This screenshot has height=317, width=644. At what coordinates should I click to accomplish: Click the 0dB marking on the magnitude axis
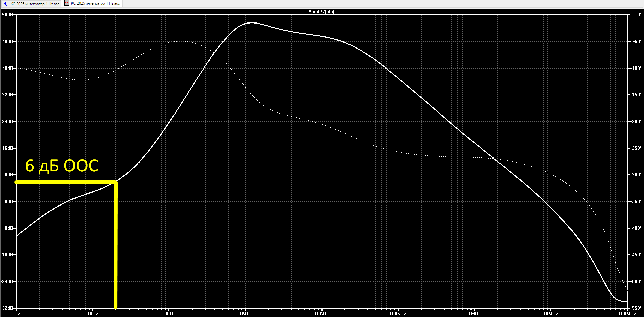(9, 201)
